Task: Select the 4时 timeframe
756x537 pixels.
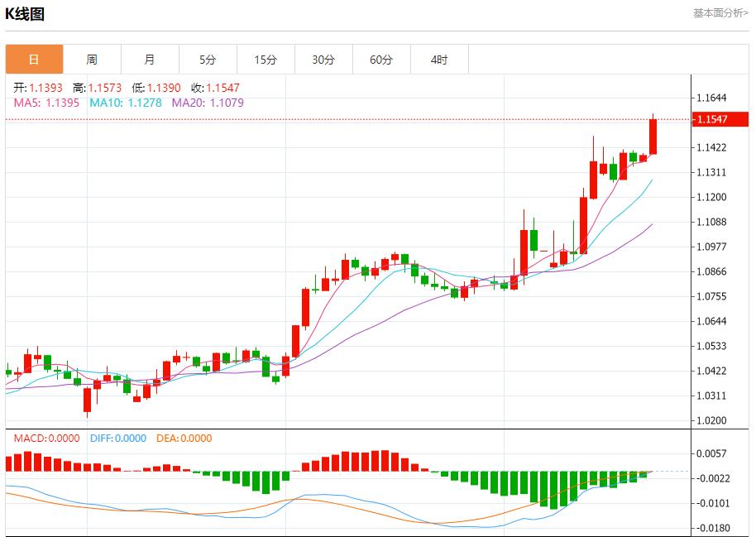Action: pos(439,60)
